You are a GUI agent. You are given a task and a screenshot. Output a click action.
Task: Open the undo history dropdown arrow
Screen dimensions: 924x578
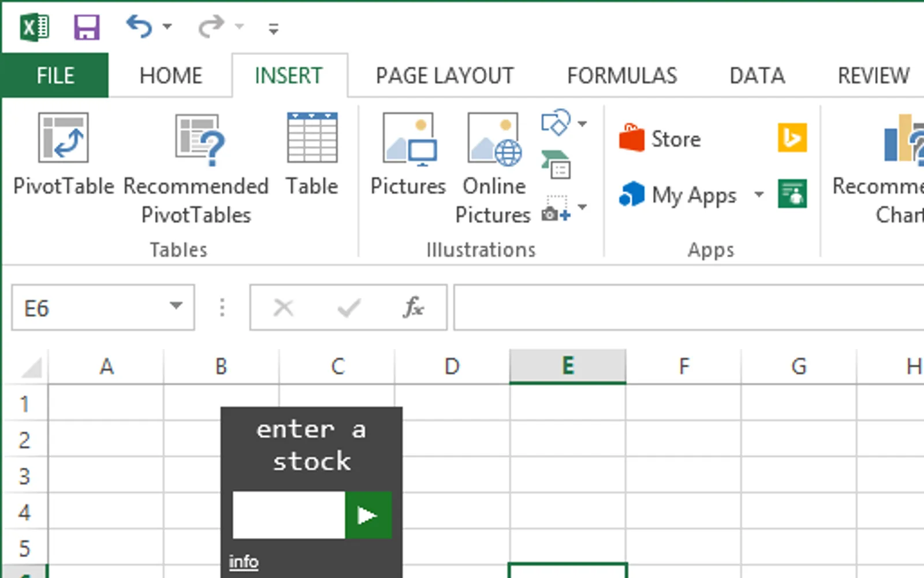(x=167, y=27)
